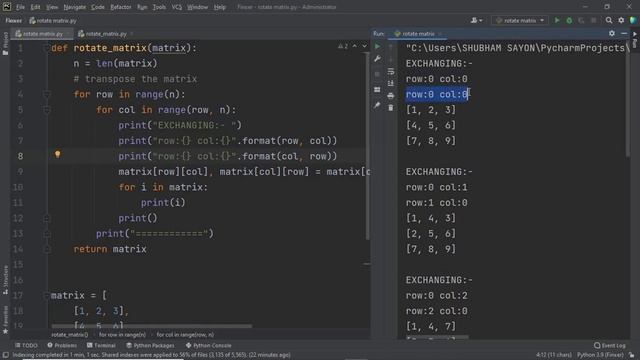The width and height of the screenshot is (640, 360).
Task: Open the Code menu
Action: (98, 7)
